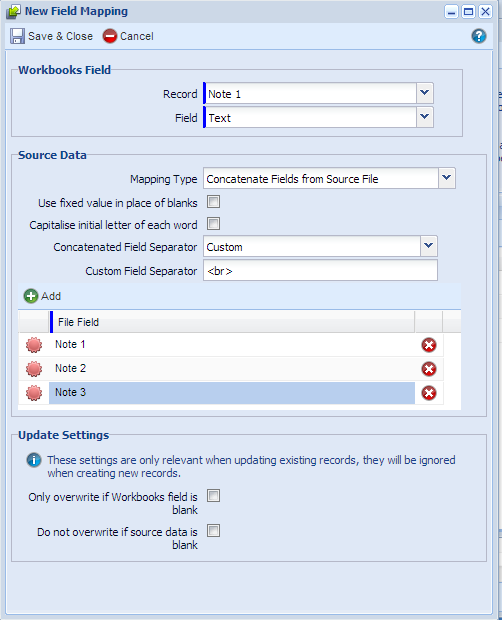Enable Use fixed value in place of blanks
The width and height of the screenshot is (502, 620).
pyautogui.click(x=213, y=202)
